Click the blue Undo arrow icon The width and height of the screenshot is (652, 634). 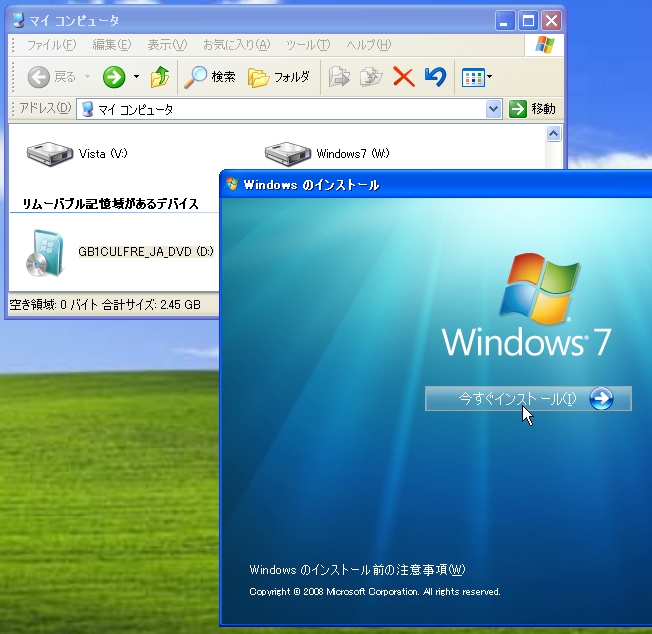(x=435, y=77)
